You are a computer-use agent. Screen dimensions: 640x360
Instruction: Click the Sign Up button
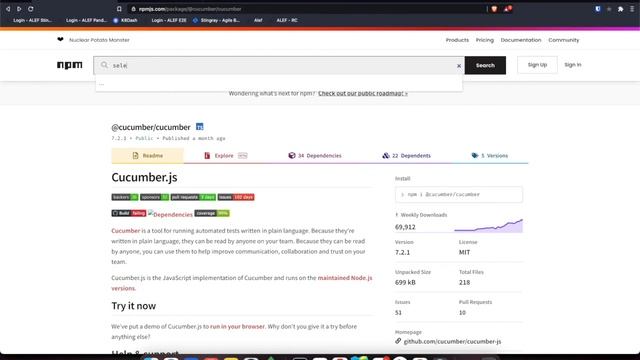click(537, 65)
